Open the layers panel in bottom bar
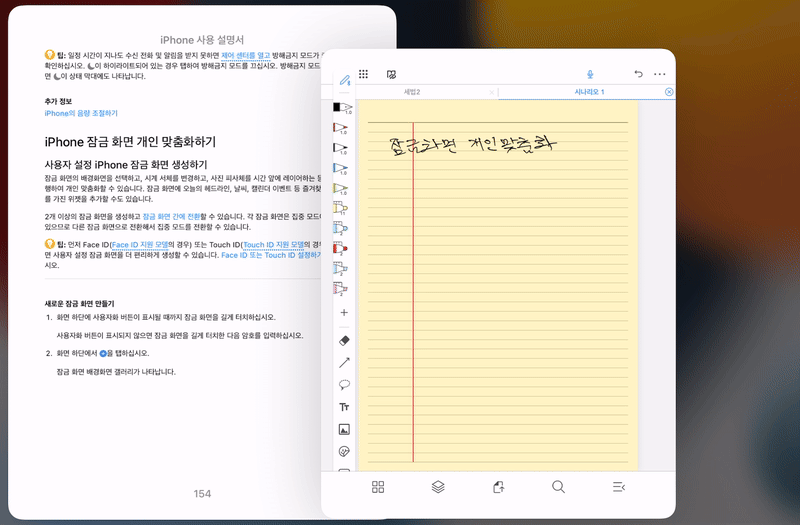Viewport: 800px width, 525px height. (x=438, y=487)
